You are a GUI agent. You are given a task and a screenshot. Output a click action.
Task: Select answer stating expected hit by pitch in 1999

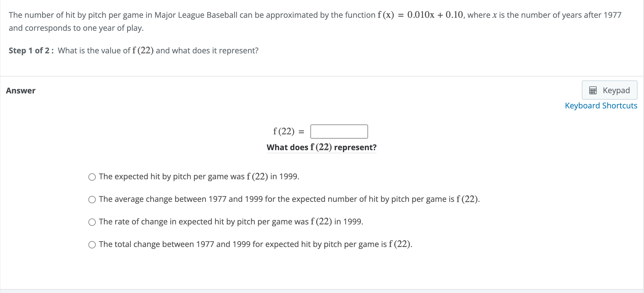coord(92,177)
